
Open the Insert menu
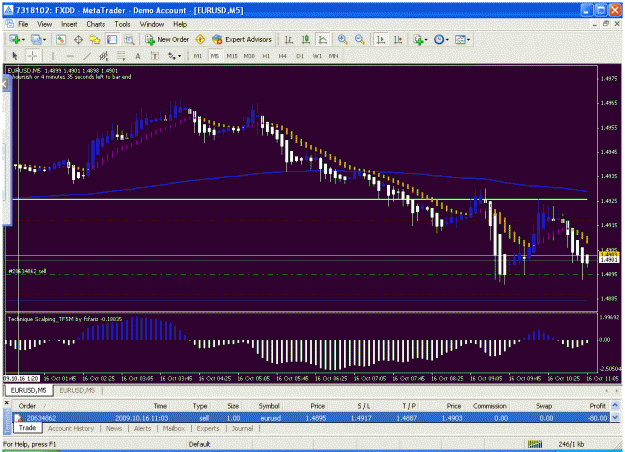point(69,24)
